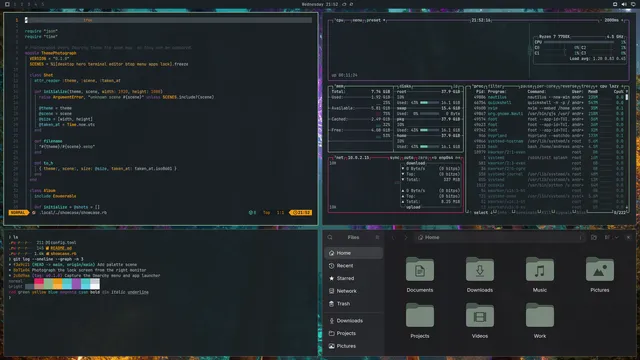Select the Videos folder icon
The height and width of the screenshot is (360, 640).
[x=480, y=316]
